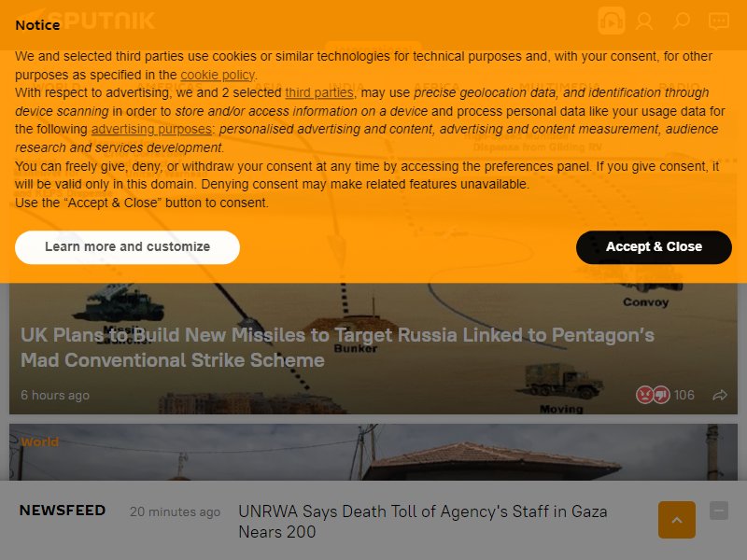Open the UNRWA death toll newsfeed headline
This screenshot has width=747, height=560.
[423, 522]
